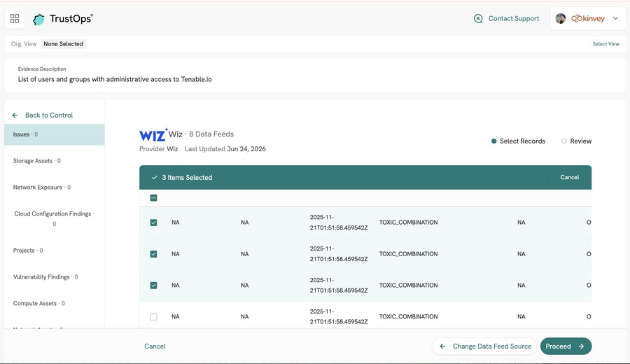
Task: Click the bottom Cancel link
Action: pyautogui.click(x=155, y=346)
